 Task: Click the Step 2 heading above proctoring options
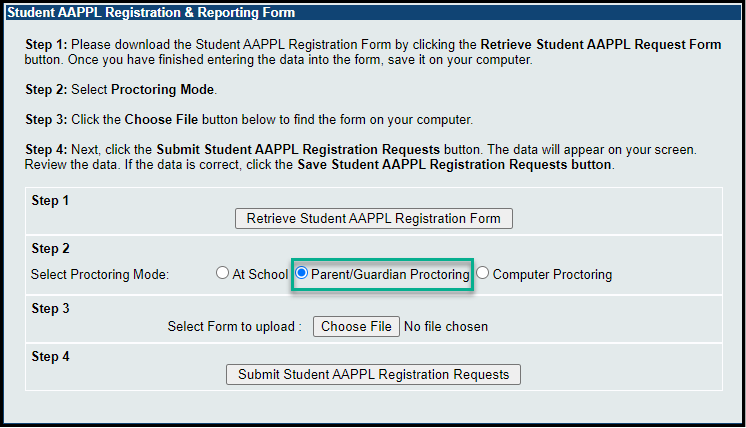pyautogui.click(x=50, y=248)
